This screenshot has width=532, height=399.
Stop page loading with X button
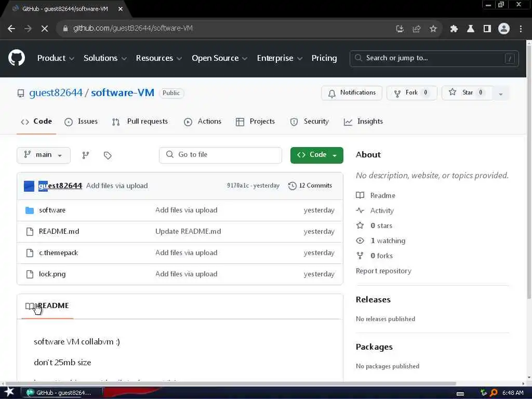[x=45, y=29]
